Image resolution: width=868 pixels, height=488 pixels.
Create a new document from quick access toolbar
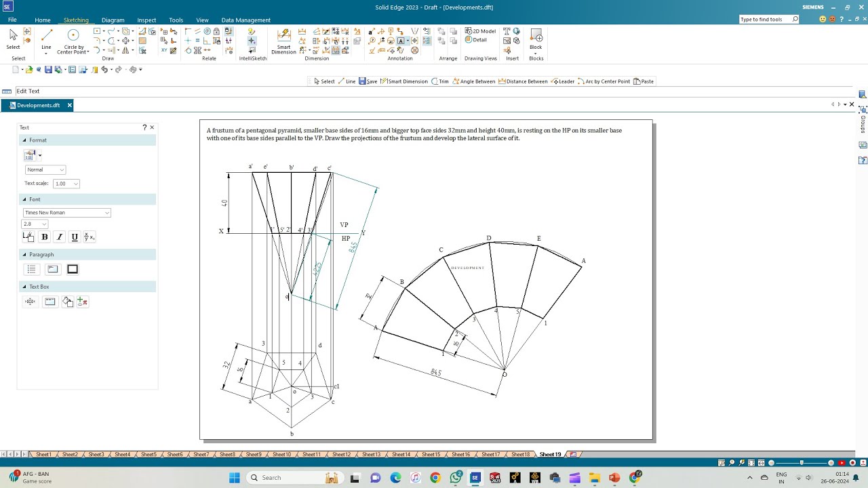16,69
